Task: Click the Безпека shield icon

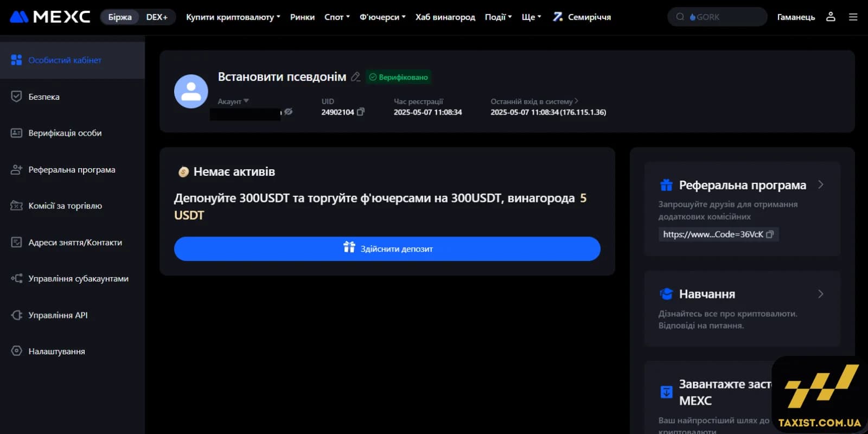Action: click(x=17, y=97)
